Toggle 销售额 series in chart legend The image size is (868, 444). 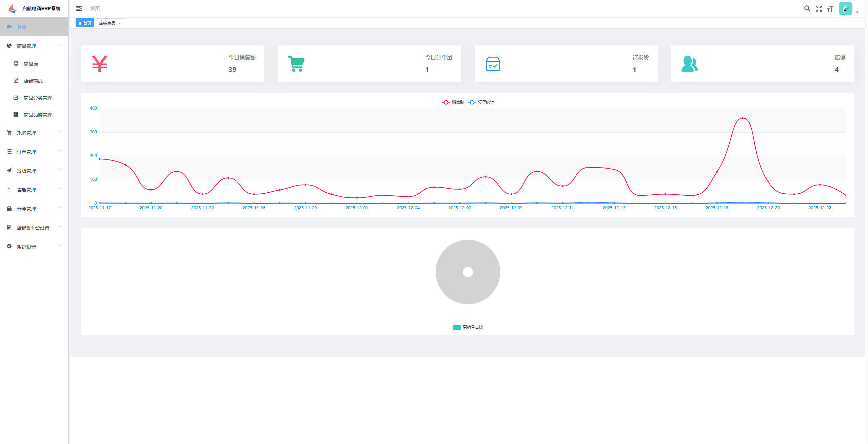(x=453, y=102)
